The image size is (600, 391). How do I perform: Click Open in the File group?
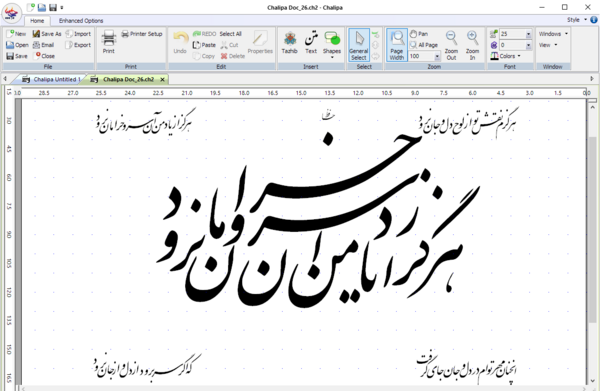point(17,45)
